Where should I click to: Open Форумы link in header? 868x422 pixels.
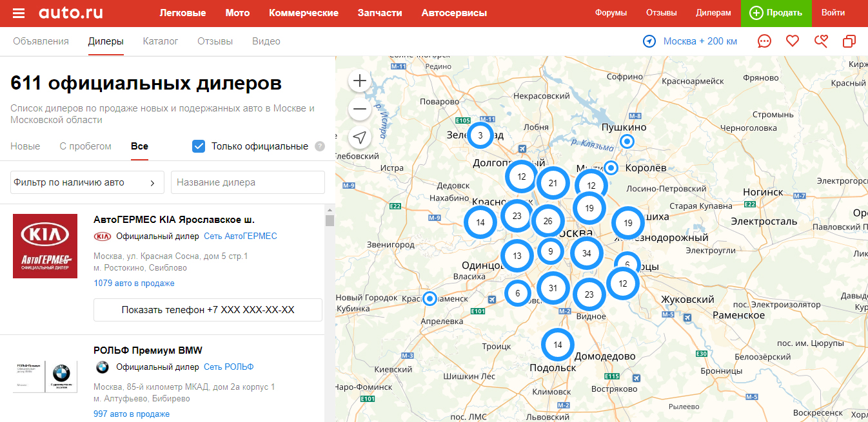611,13
